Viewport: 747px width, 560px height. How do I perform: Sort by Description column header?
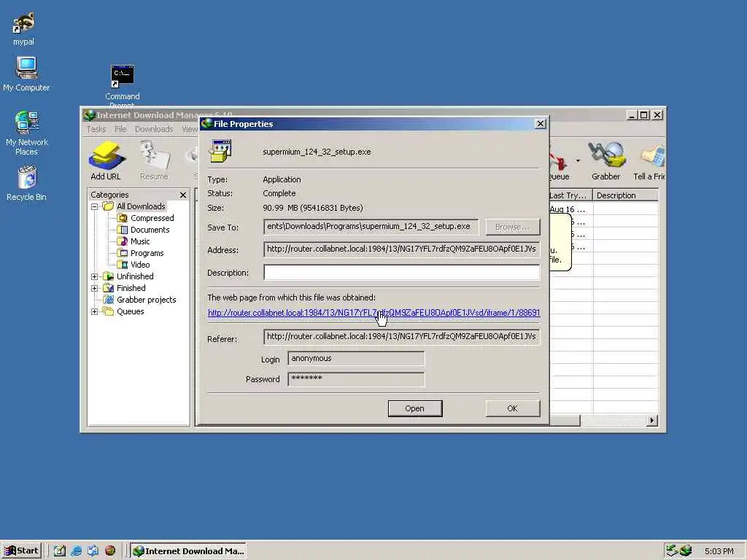[x=625, y=195]
